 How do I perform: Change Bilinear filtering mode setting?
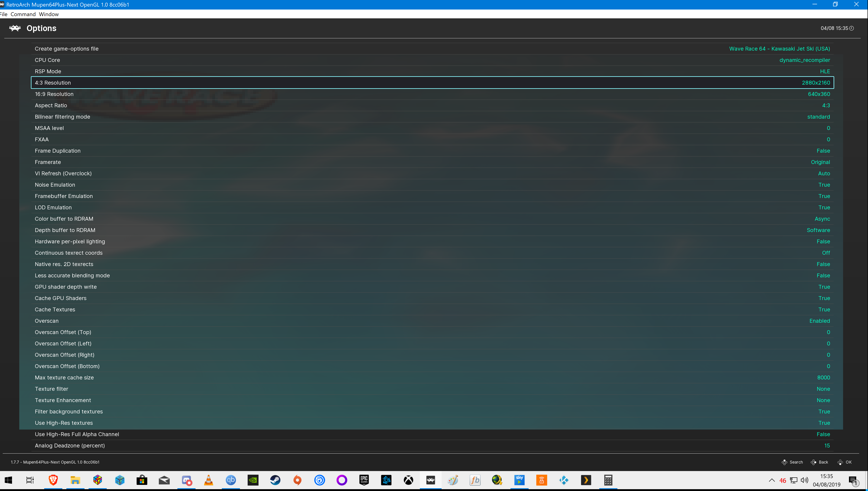[x=432, y=117]
